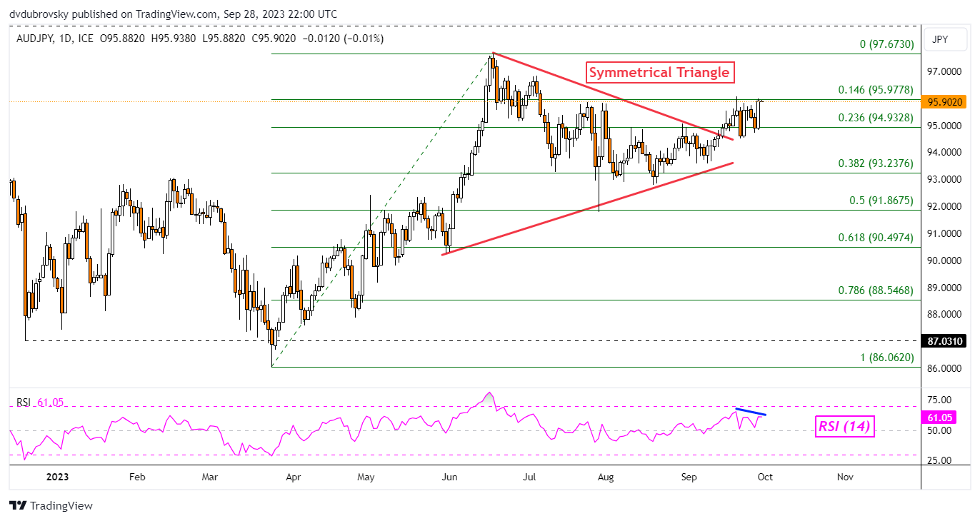This screenshot has width=980, height=521.
Task: Click the Nov time axis label
Action: coord(844,476)
